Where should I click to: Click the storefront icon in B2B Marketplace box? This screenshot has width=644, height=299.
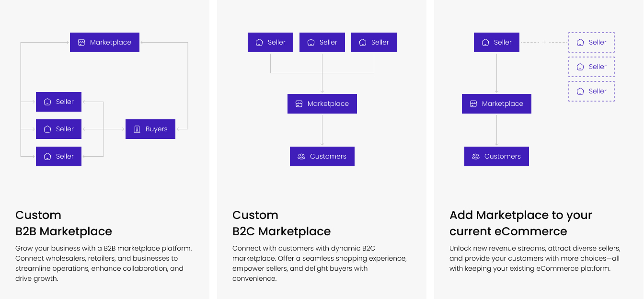coord(81,42)
